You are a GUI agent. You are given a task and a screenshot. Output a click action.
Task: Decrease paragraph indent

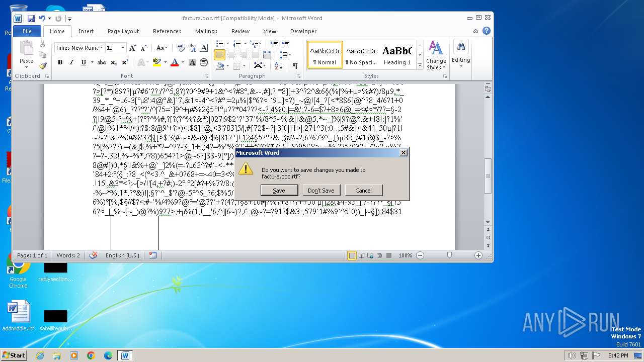coord(274,44)
